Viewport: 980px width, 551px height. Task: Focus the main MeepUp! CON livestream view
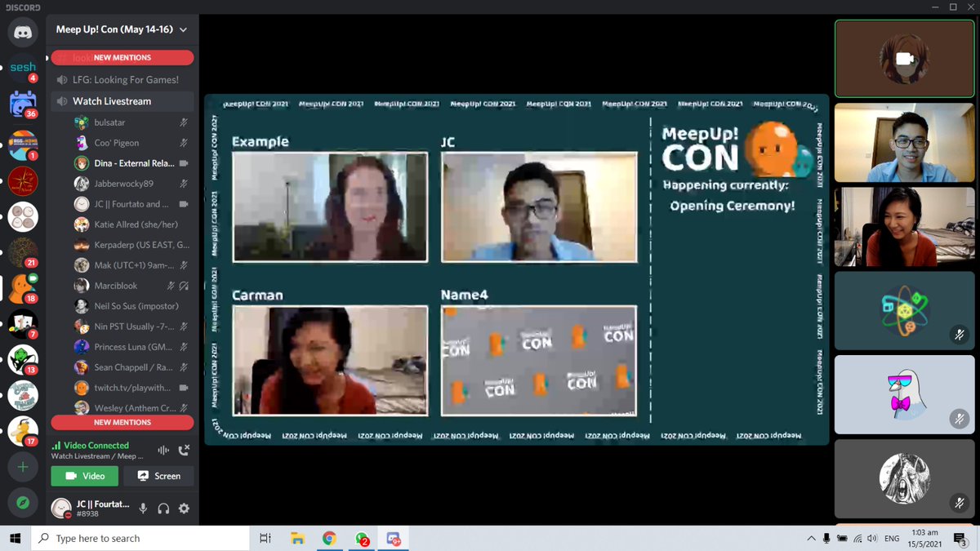pyautogui.click(x=516, y=269)
